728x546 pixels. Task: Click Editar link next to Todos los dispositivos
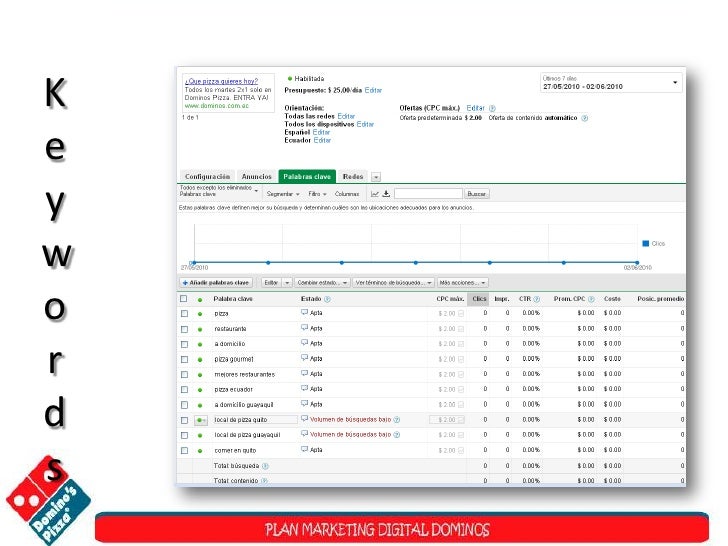point(365,124)
